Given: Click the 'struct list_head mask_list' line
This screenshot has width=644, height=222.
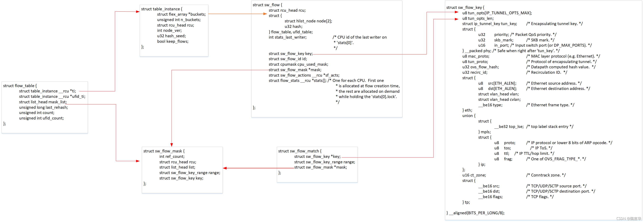Looking at the screenshot, I should pyautogui.click(x=43, y=102).
